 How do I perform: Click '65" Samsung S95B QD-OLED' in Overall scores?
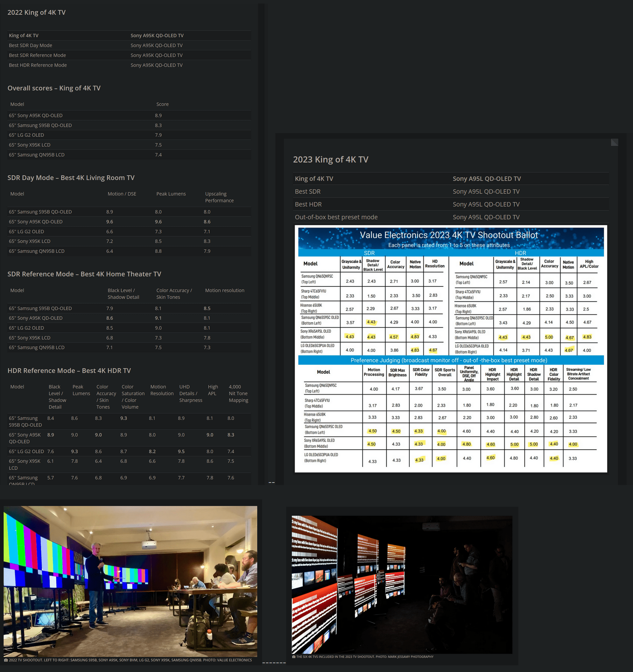(40, 125)
